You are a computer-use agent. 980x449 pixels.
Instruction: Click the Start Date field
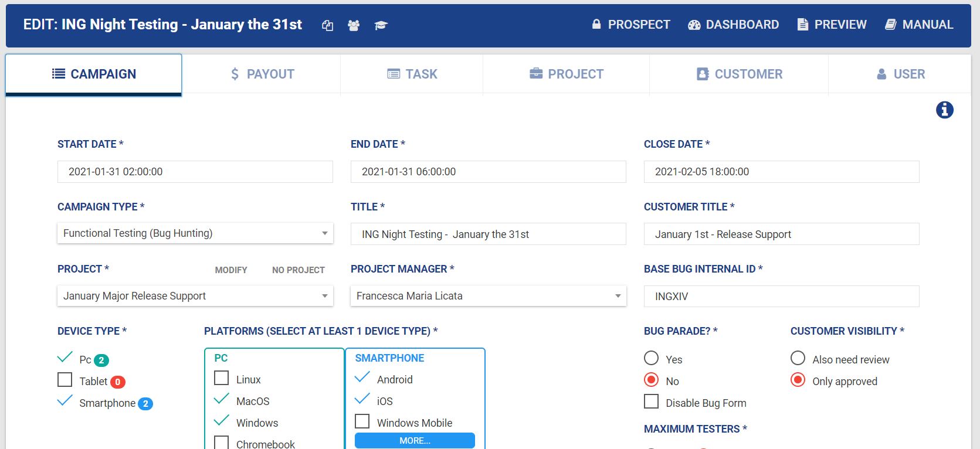point(195,172)
